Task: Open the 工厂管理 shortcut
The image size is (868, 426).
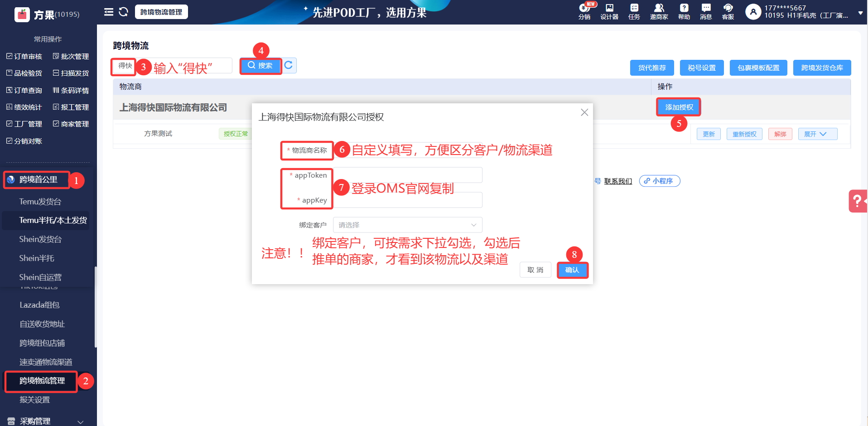Action: point(24,124)
